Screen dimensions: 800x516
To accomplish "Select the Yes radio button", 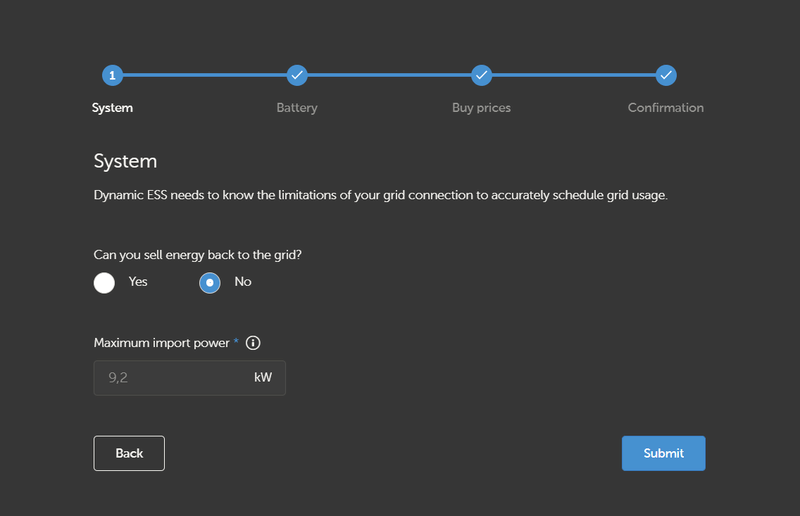I will click(x=105, y=283).
